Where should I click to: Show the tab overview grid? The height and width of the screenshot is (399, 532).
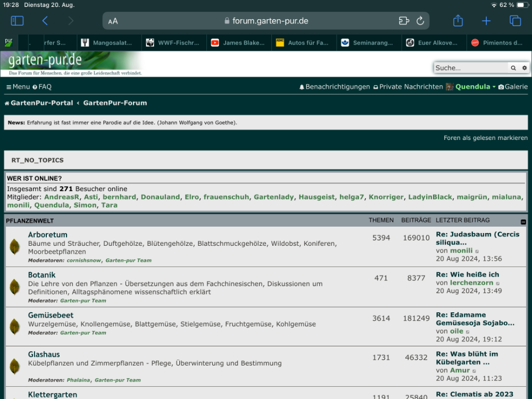click(x=515, y=21)
